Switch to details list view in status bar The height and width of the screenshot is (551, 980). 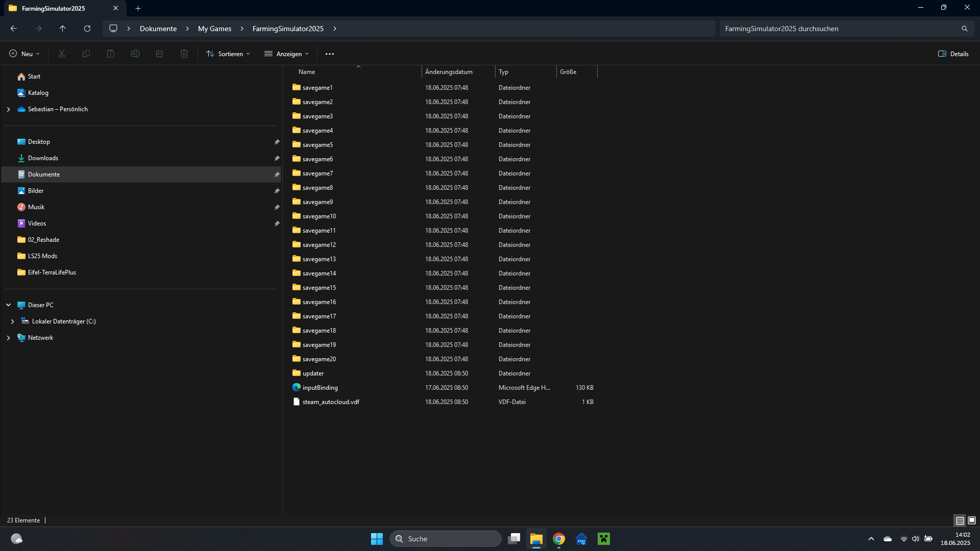pyautogui.click(x=960, y=520)
